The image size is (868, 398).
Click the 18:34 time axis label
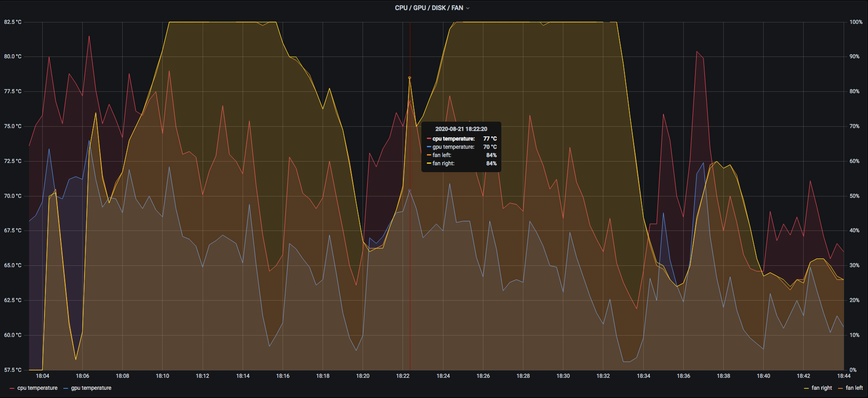point(643,376)
